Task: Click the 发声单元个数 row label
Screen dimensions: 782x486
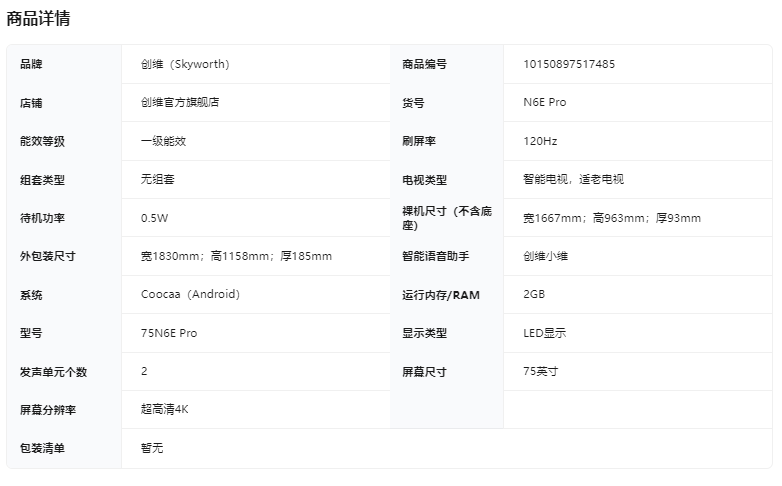Action: (53, 372)
